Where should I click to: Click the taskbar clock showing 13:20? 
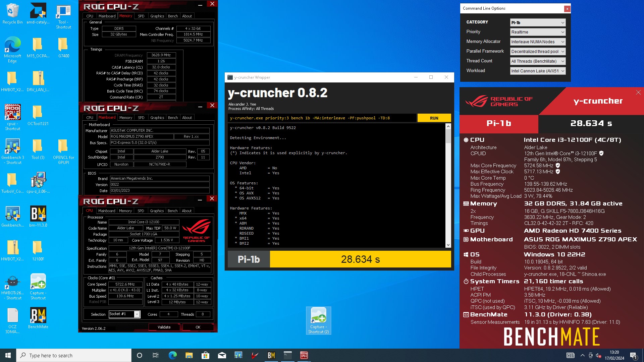click(614, 355)
